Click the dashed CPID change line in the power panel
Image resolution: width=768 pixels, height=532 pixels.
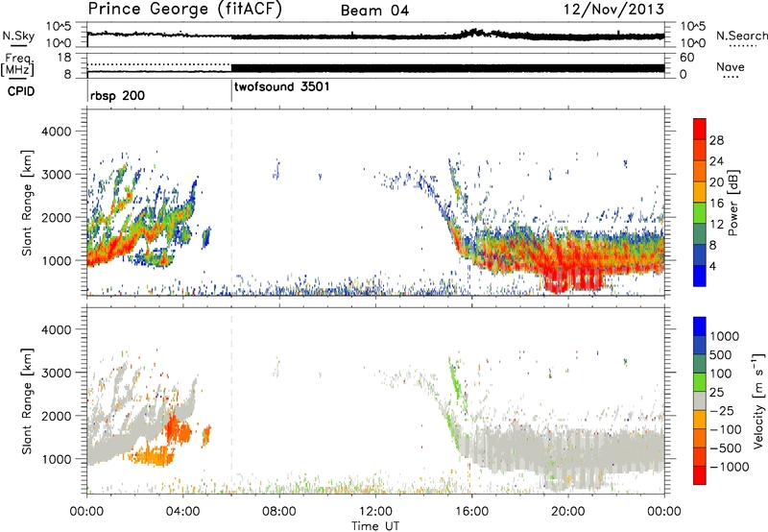click(x=231, y=202)
